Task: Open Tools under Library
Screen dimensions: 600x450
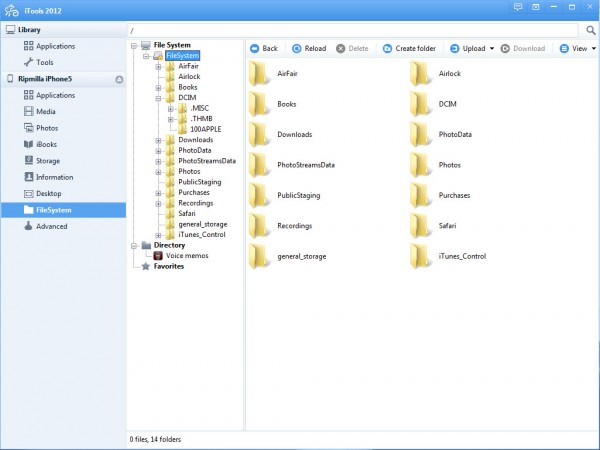Action: [39, 62]
